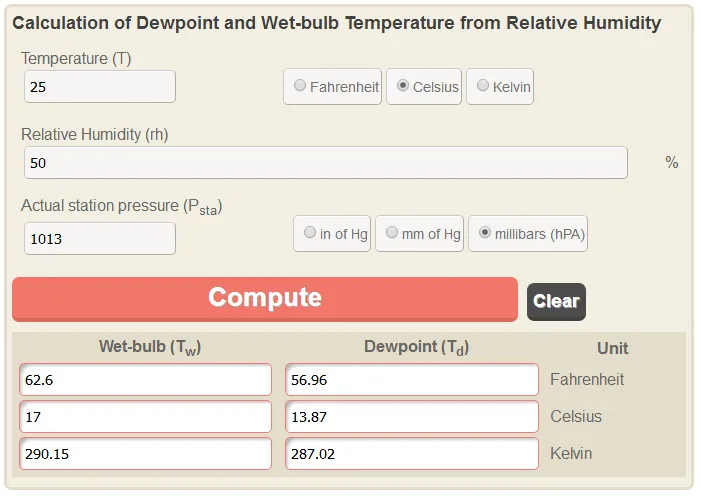Click the calculator title heading
This screenshot has height=496, width=701.
click(x=337, y=23)
